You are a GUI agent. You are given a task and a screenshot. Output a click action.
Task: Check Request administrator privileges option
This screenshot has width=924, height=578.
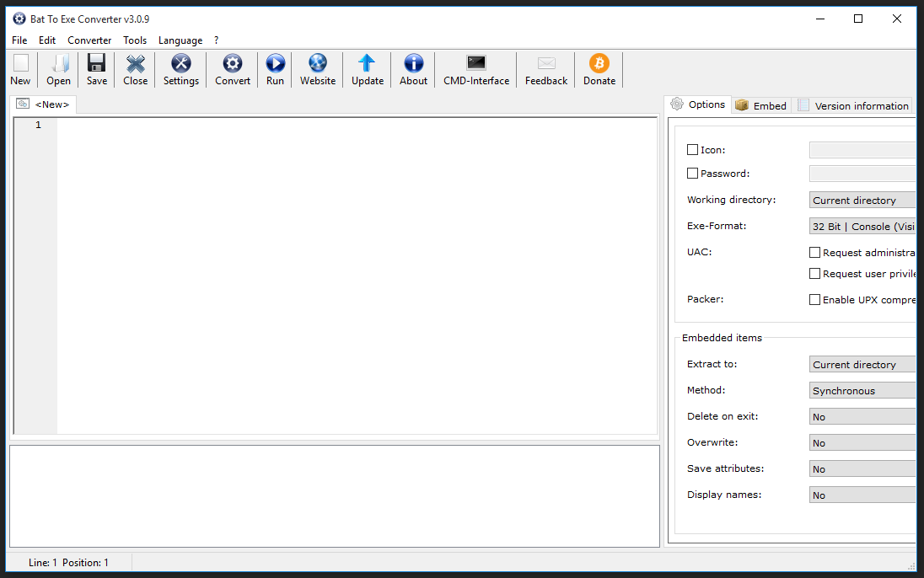pyautogui.click(x=814, y=253)
